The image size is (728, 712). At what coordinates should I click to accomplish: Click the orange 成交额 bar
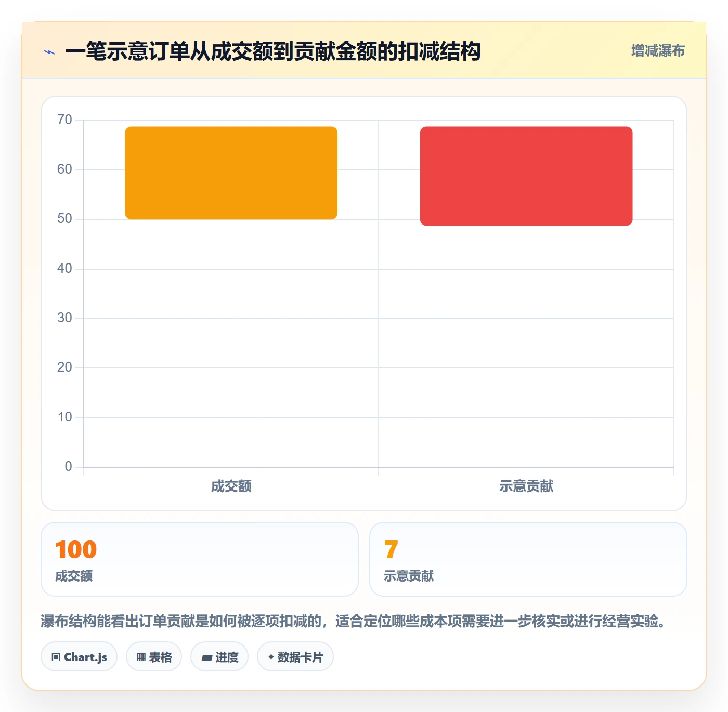[231, 173]
